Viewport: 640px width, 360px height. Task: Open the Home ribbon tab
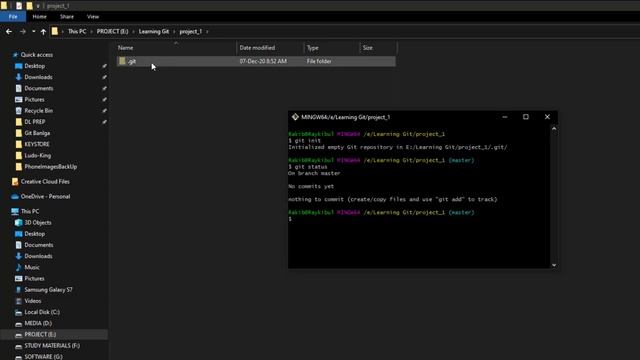pyautogui.click(x=40, y=17)
